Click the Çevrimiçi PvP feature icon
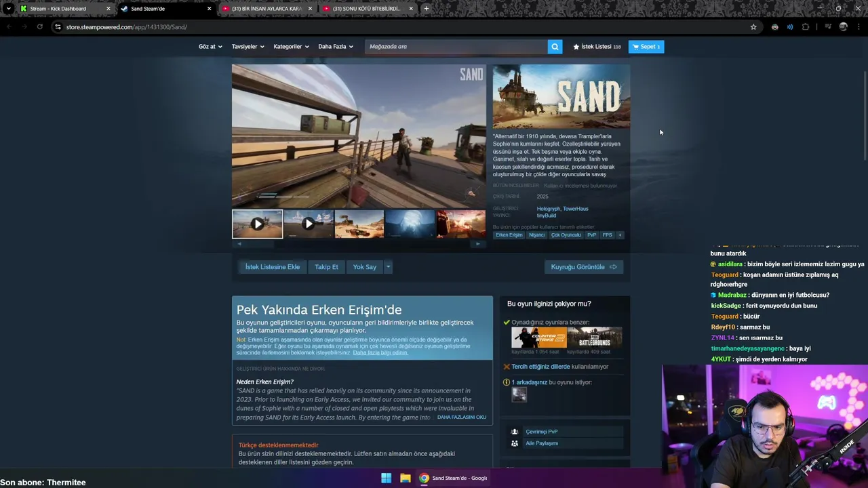The width and height of the screenshot is (868, 488). 515,432
